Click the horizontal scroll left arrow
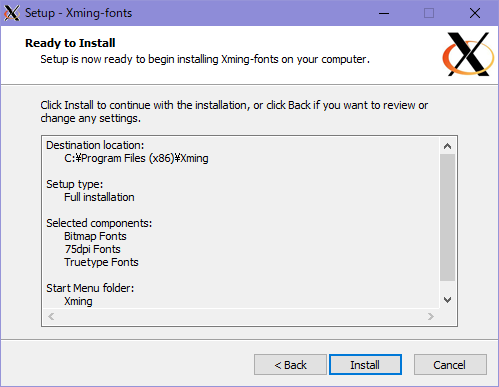This screenshot has height=387, width=499. click(51, 316)
